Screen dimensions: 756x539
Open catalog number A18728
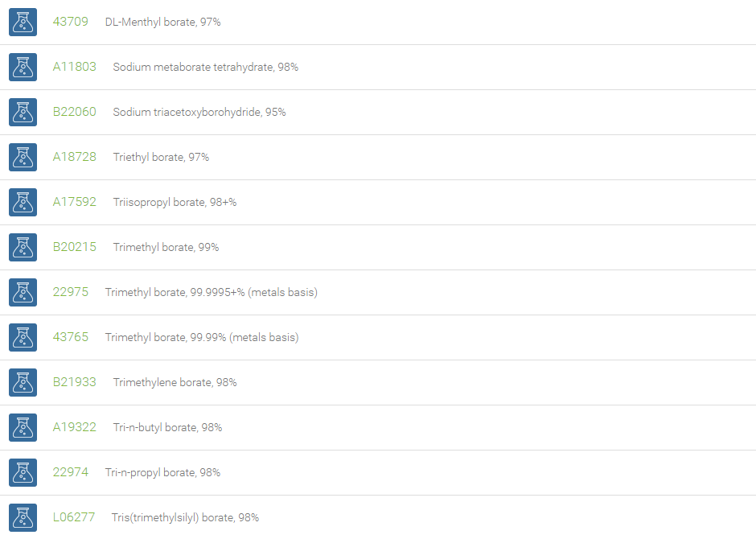coord(74,157)
